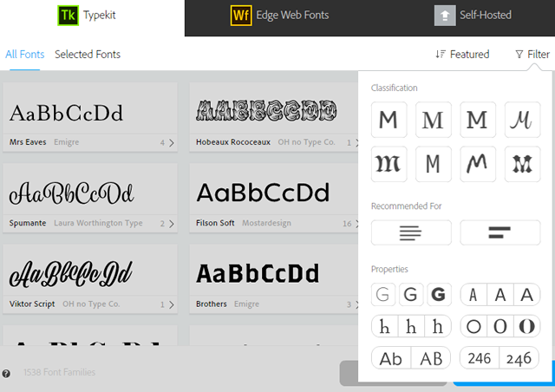
Task: Toggle the Filter panel
Action: point(532,54)
